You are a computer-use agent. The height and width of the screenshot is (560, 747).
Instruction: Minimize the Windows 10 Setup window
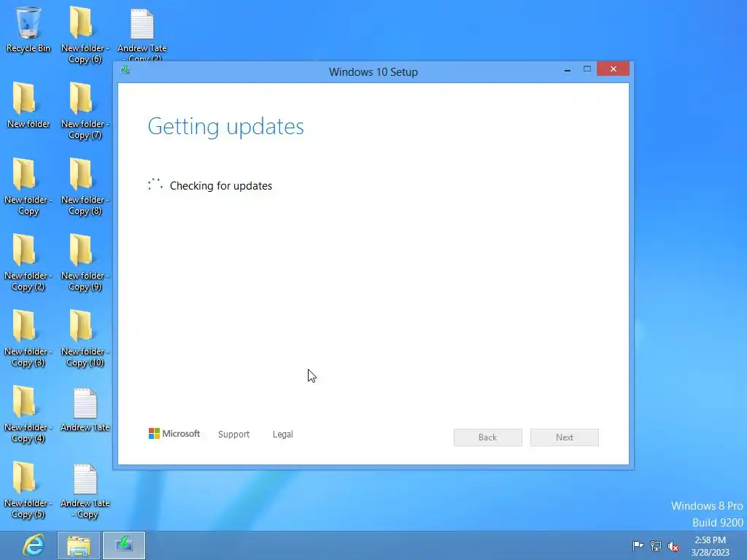[568, 69]
